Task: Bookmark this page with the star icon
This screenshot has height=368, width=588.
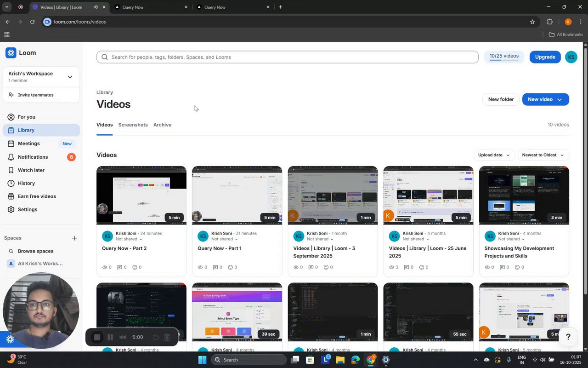Action: click(532, 22)
